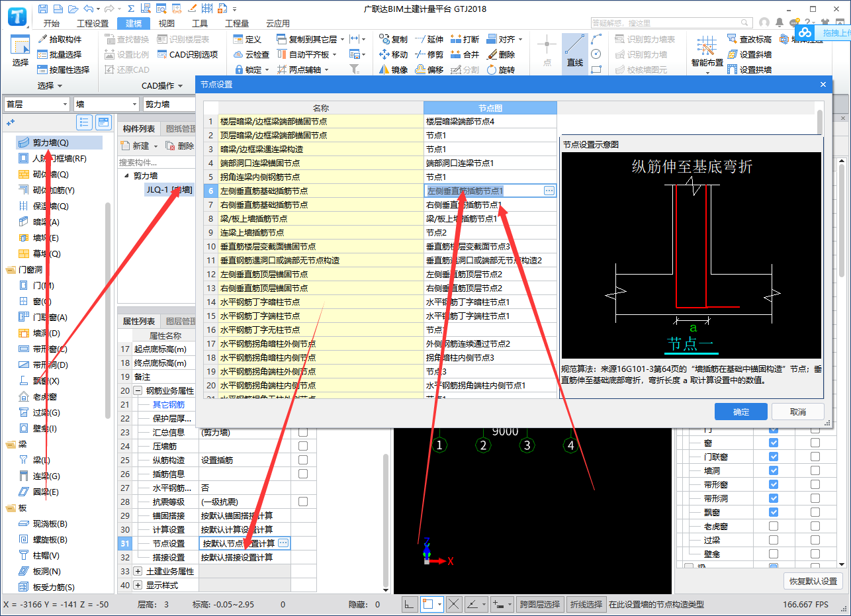Select the 暗梁(A) item in navigation tree
The image size is (851, 616).
point(46,222)
